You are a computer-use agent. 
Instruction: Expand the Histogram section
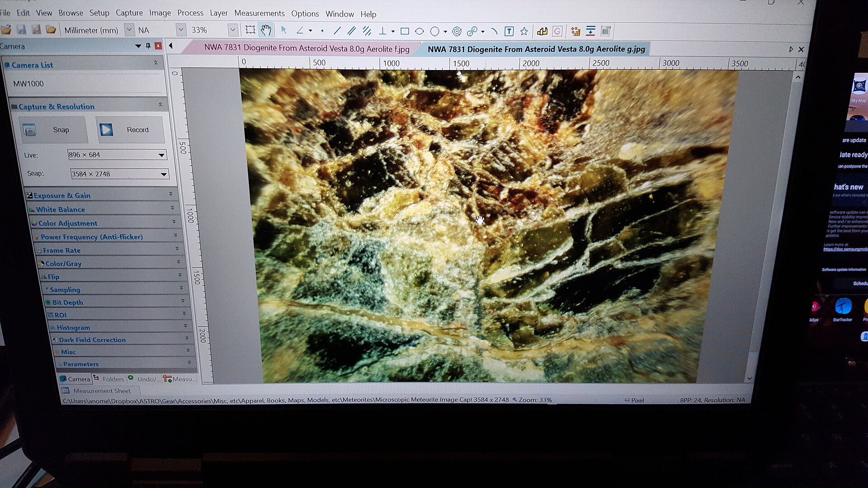121,327
